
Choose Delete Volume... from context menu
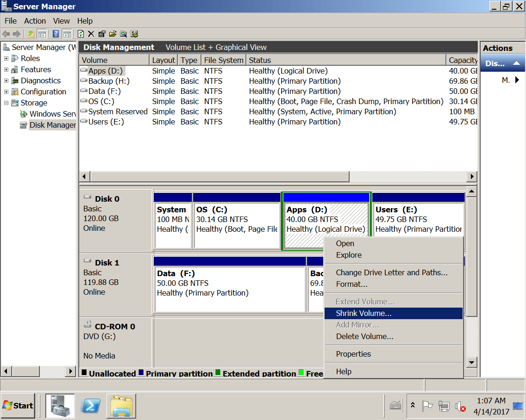click(394, 337)
